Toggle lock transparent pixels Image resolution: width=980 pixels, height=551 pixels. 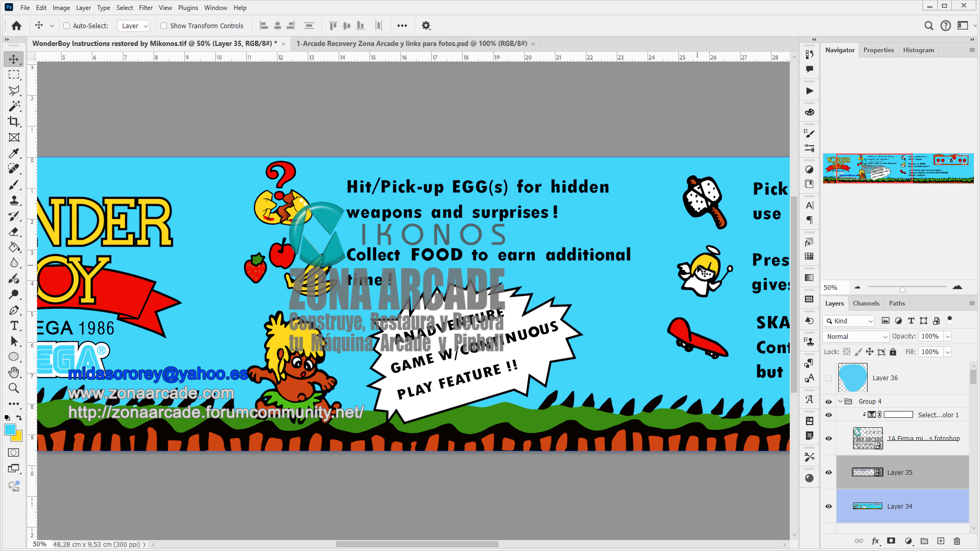[x=847, y=352]
